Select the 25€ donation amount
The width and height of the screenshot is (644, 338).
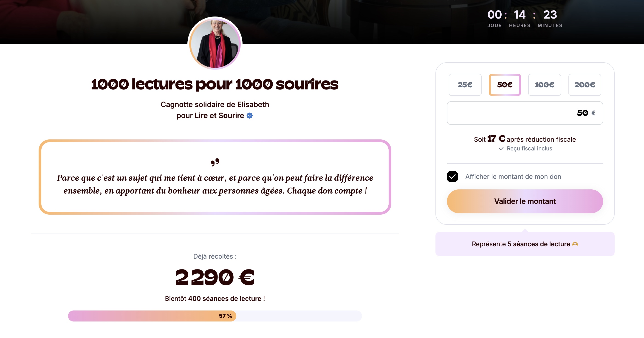click(465, 85)
